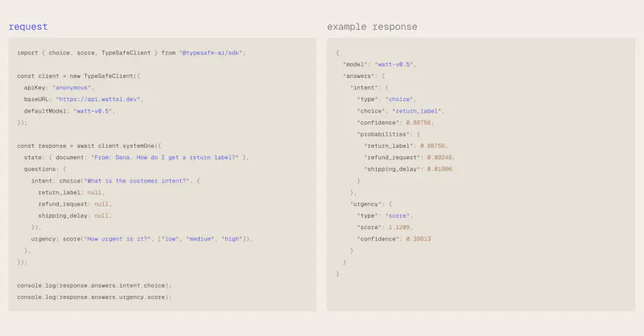Click the "medium" option in score array
644x336 pixels.
coord(200,240)
